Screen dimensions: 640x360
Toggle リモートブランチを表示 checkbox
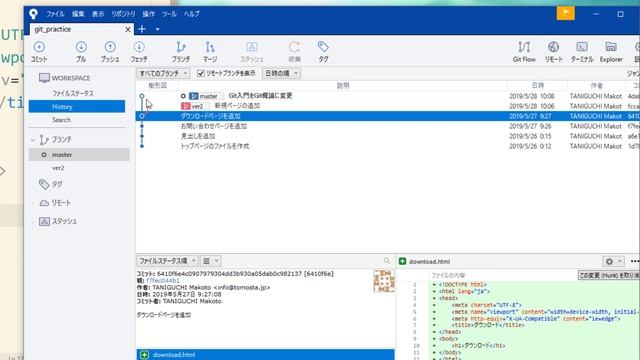[200, 73]
